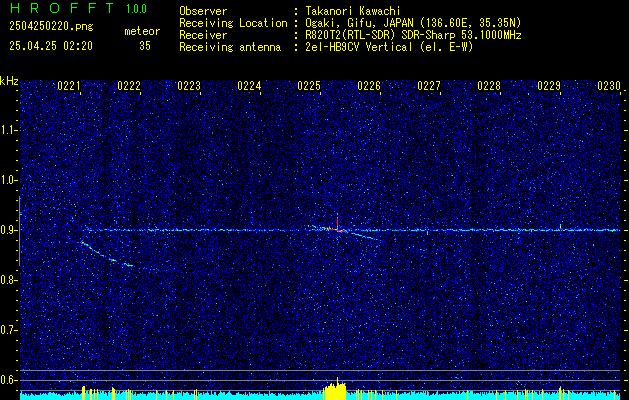The image size is (629, 400).
Task: Click the R820T2(RTL-SDR) SDR-Sharp receiver text
Action: pos(413,35)
